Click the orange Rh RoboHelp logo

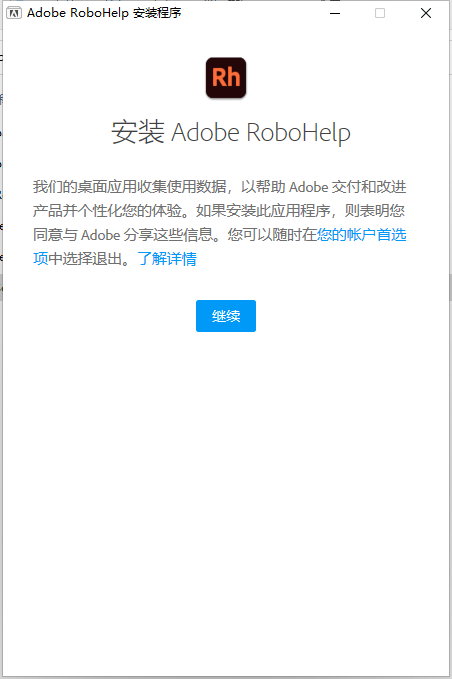click(x=226, y=78)
